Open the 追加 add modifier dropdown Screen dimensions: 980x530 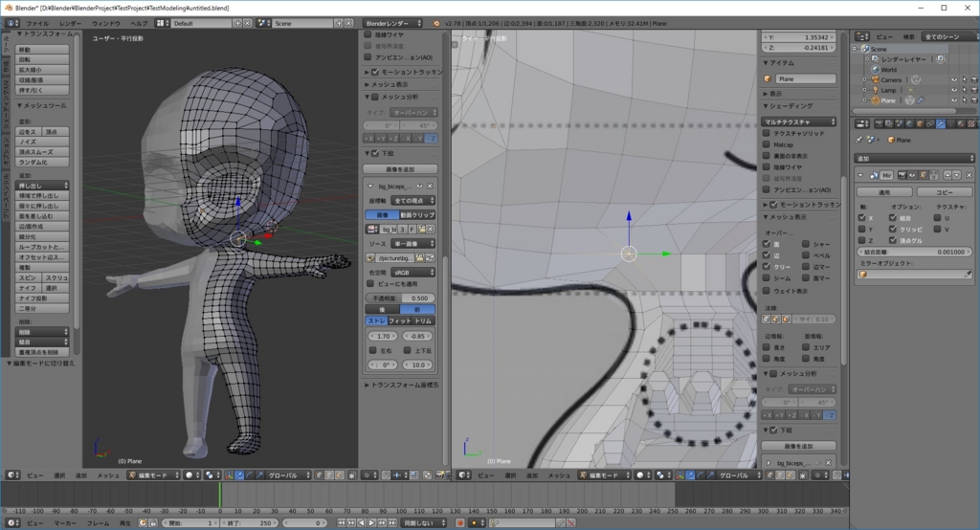coord(912,158)
